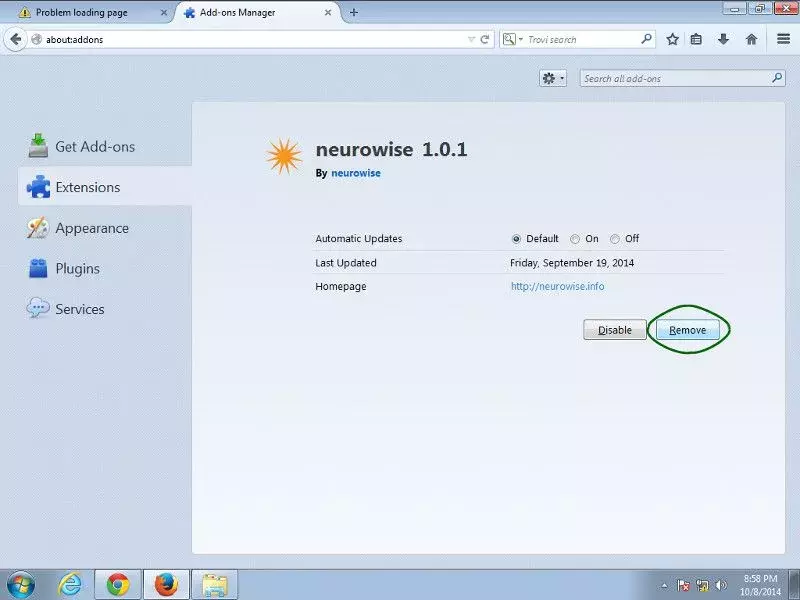Close the Add-ons Manager tab
Screen dimensions: 800x600
click(x=328, y=13)
